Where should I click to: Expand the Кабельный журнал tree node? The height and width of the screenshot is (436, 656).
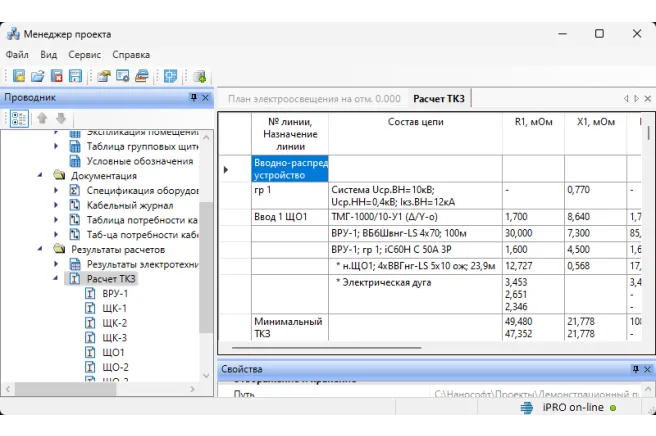point(57,205)
